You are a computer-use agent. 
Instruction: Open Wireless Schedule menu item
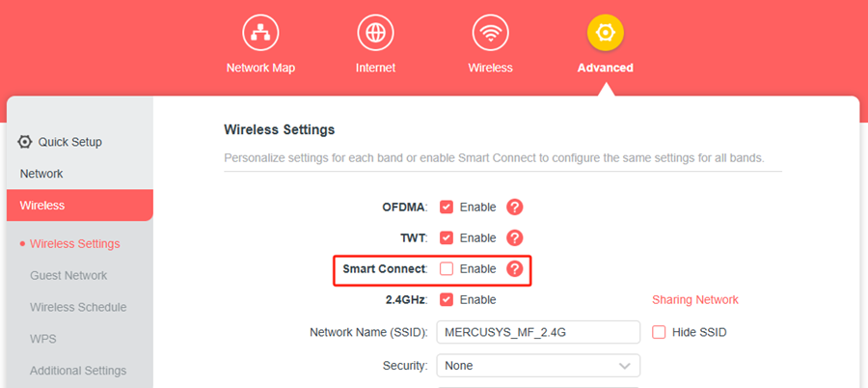78,307
